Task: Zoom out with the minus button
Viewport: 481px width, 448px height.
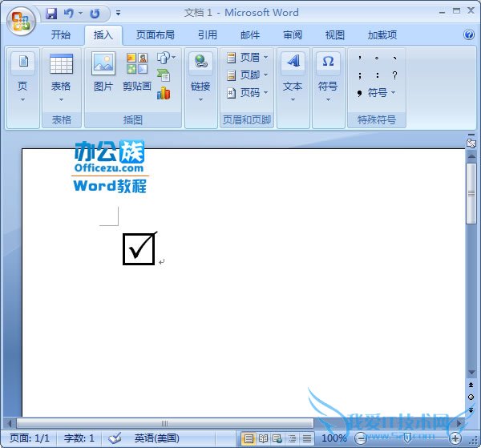Action: point(361,438)
